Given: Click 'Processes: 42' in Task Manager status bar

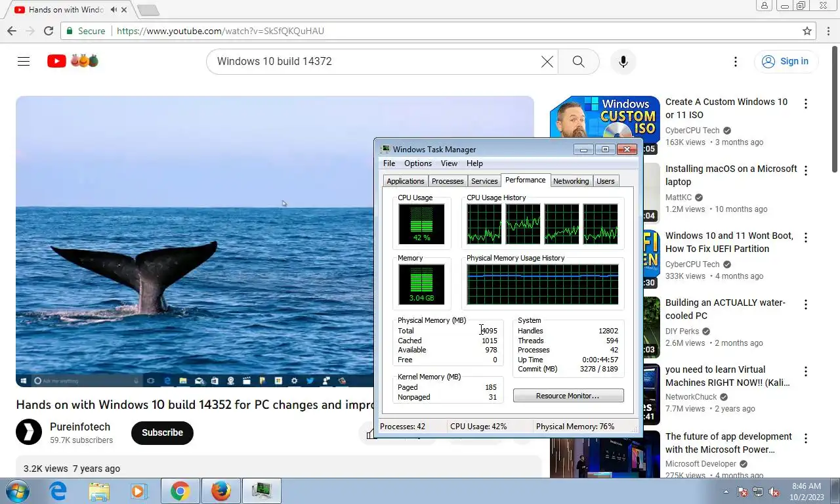Looking at the screenshot, I should [402, 427].
